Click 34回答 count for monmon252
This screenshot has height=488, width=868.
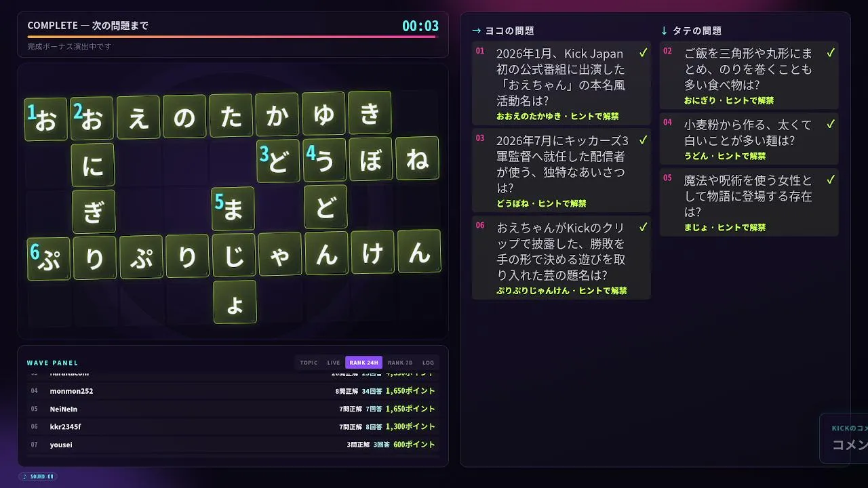pyautogui.click(x=372, y=391)
